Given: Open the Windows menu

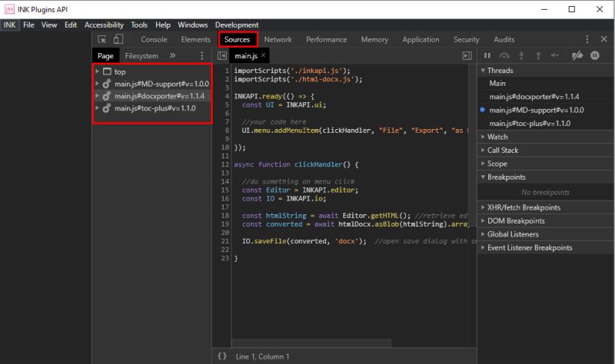Looking at the screenshot, I should [193, 25].
